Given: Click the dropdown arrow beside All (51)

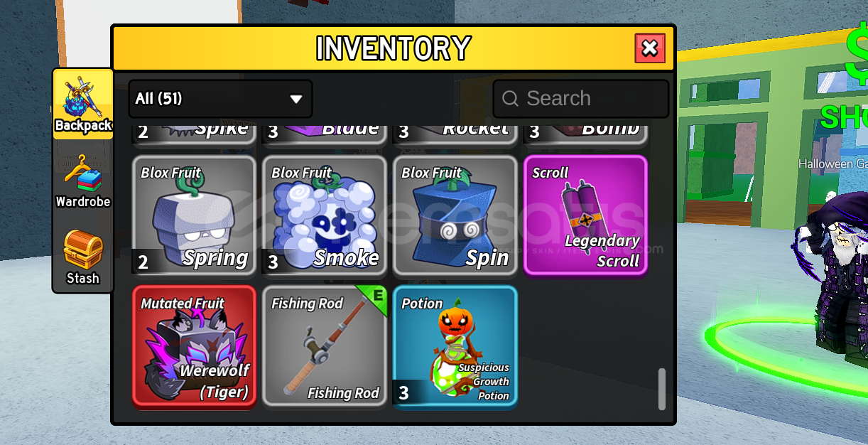Looking at the screenshot, I should click(296, 99).
